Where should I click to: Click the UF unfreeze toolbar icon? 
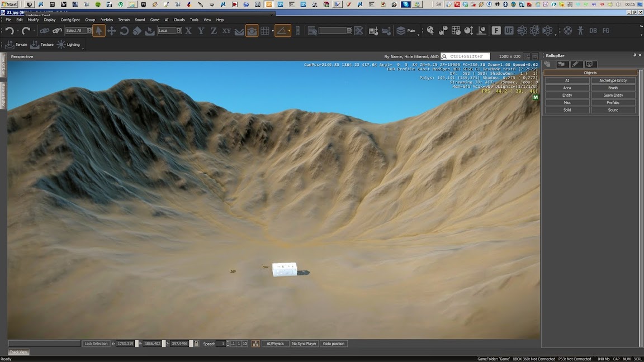[509, 31]
